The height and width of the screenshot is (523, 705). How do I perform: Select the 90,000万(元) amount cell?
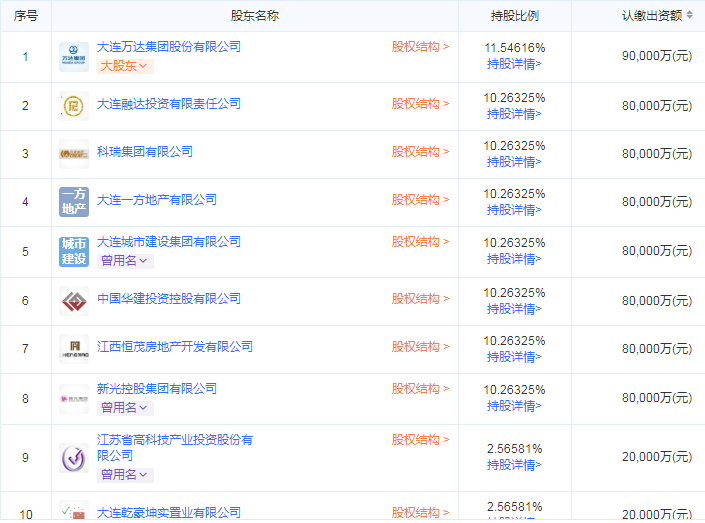click(x=657, y=56)
